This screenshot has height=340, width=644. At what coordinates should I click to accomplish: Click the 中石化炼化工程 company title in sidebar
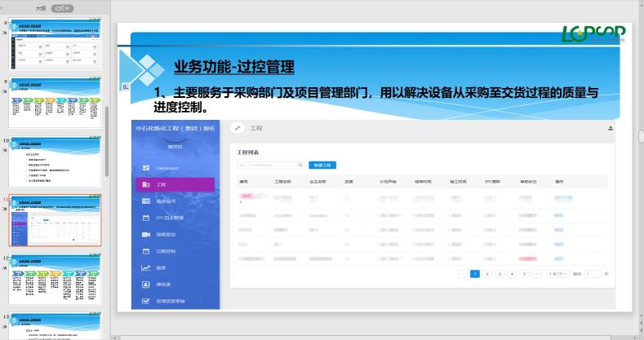tap(175, 128)
